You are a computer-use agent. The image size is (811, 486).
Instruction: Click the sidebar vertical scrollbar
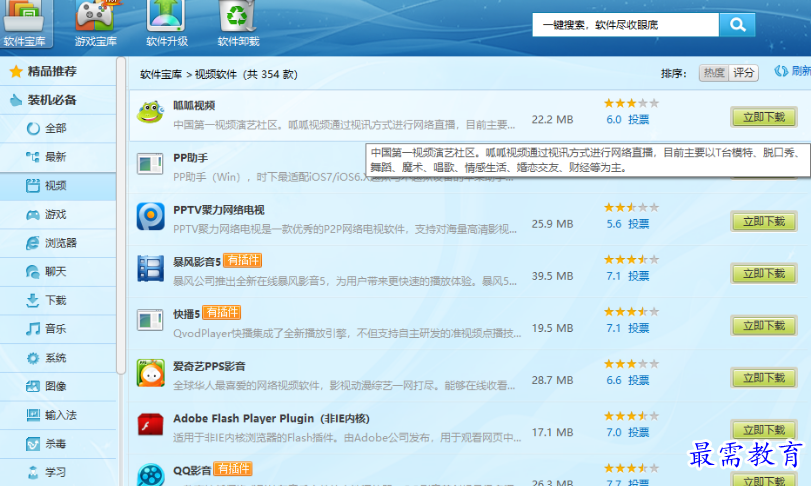click(x=121, y=215)
